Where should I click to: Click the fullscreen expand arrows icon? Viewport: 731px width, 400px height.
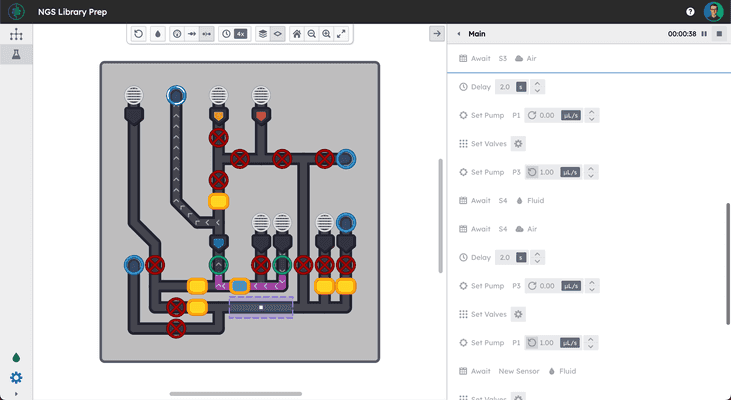(x=341, y=34)
